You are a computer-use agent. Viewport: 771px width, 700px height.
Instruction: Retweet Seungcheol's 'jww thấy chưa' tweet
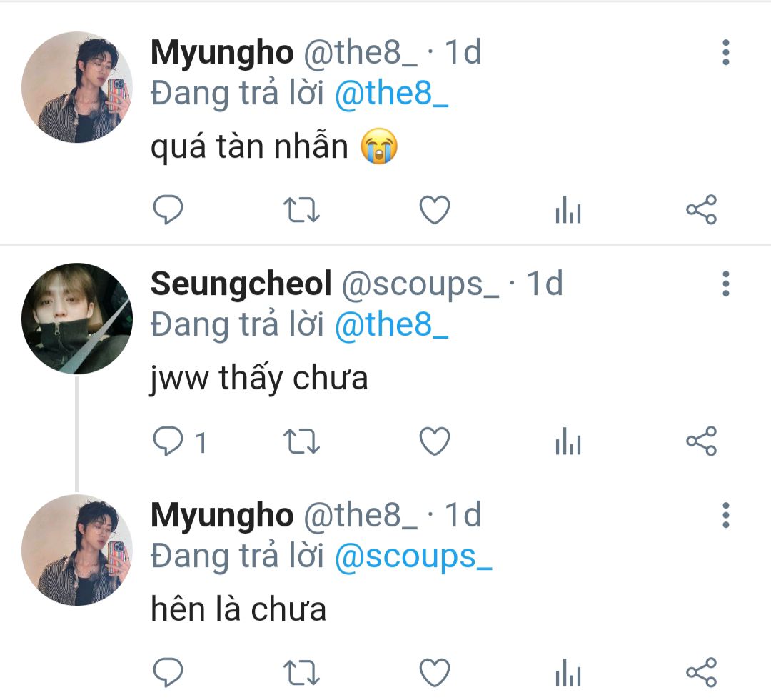[301, 441]
